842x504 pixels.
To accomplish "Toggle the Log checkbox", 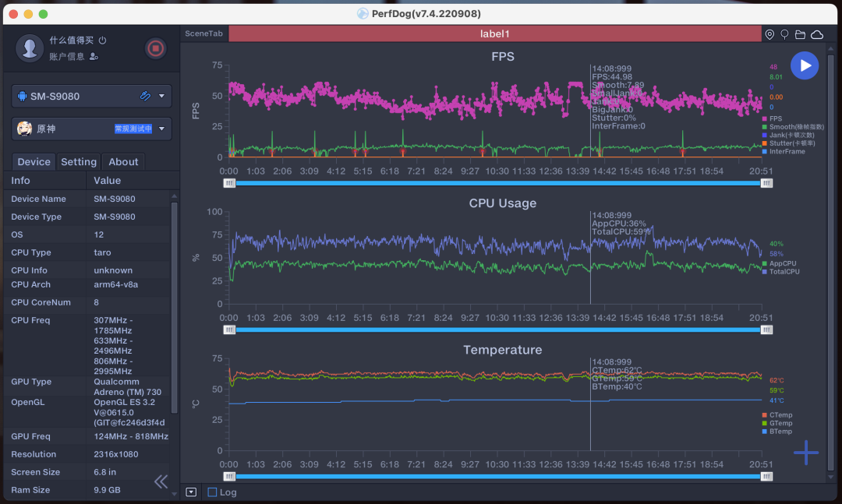I will tap(212, 492).
